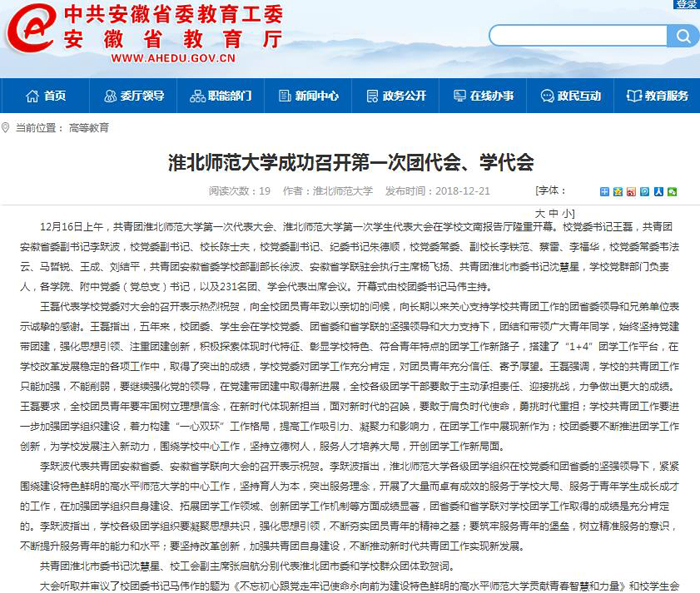
Task: Click the article title 淮北师范大学成功召开第一次团代会、学代会
Action: click(x=351, y=162)
